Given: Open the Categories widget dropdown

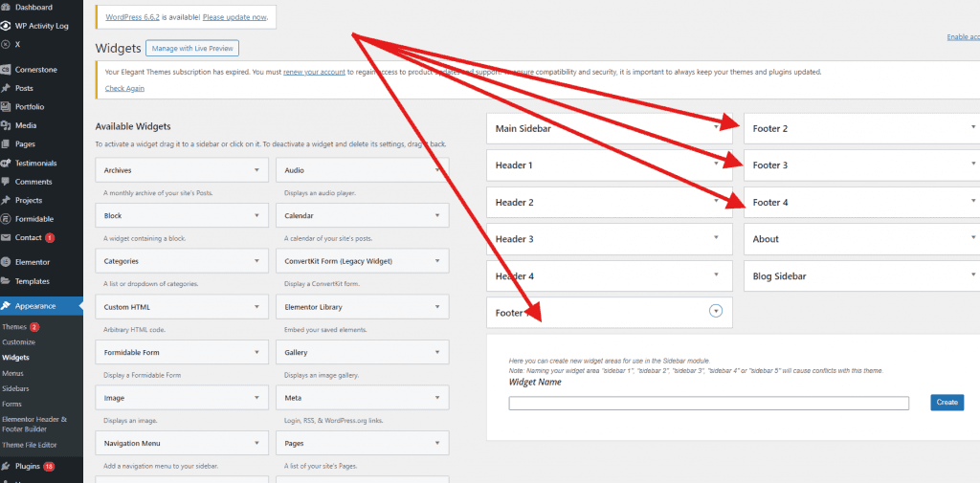Looking at the screenshot, I should click(256, 261).
